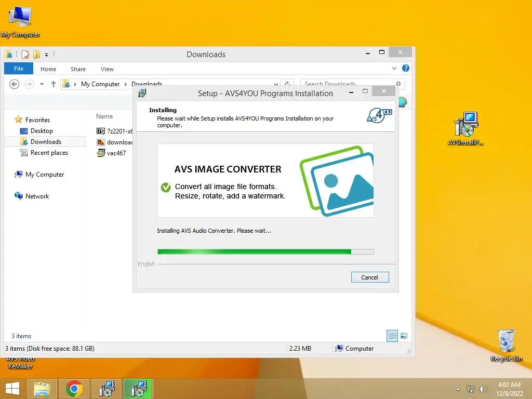Switch to details view layout
Viewport: 532px width, 399px height.
392,336
